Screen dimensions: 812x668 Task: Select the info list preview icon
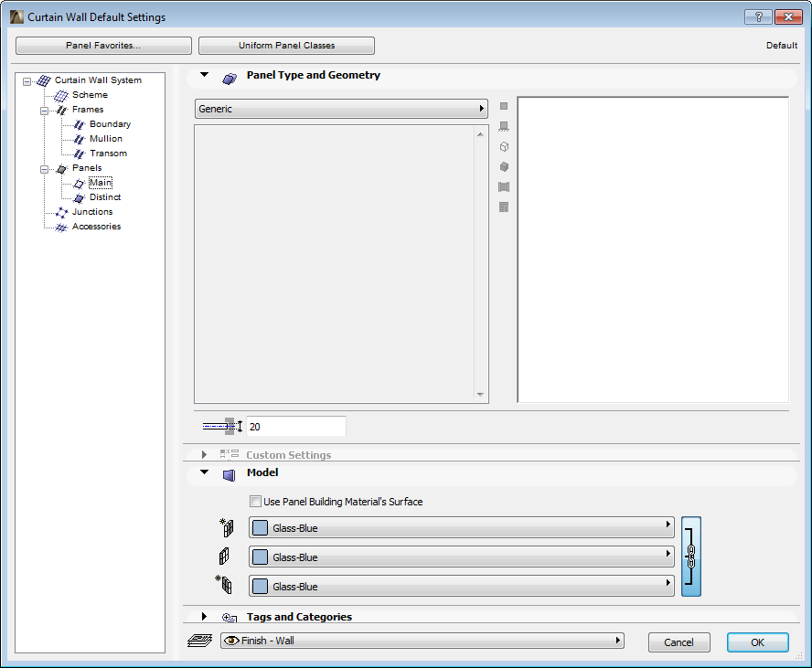pos(504,207)
